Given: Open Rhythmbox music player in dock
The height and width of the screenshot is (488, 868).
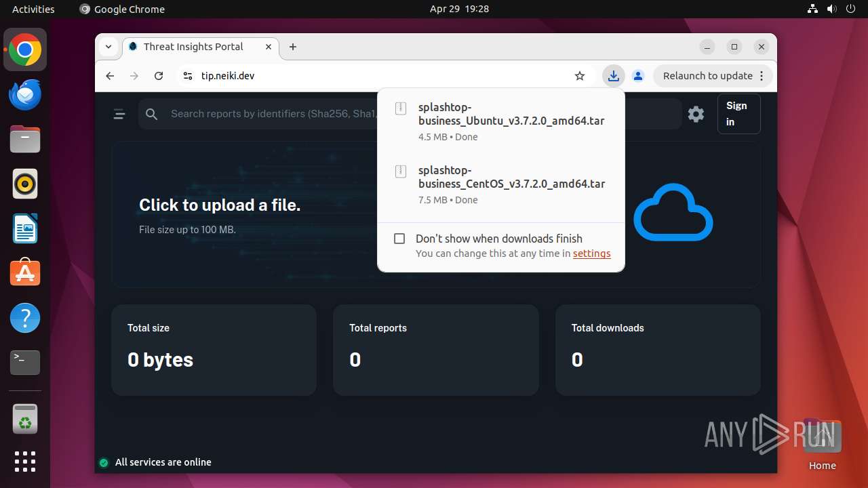Looking at the screenshot, I should coord(25,184).
